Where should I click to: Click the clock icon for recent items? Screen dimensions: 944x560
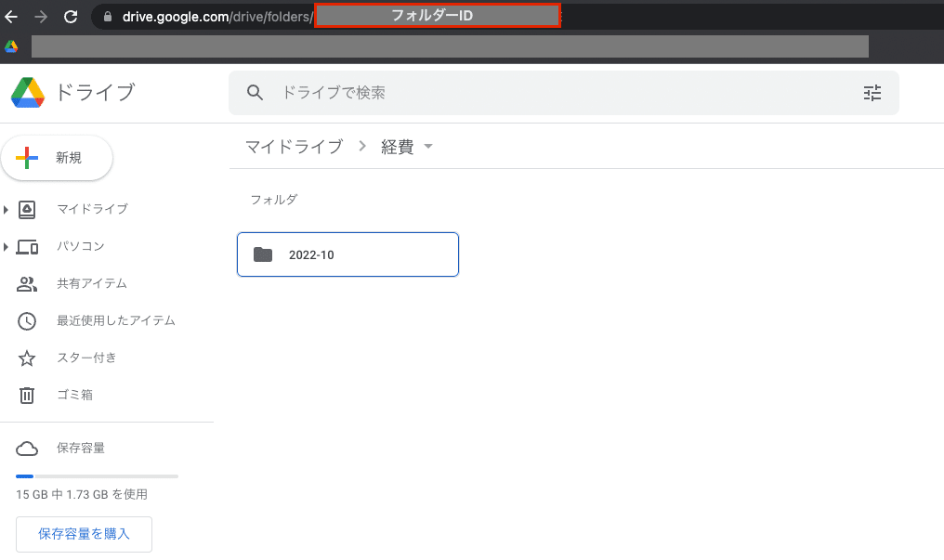(x=27, y=321)
